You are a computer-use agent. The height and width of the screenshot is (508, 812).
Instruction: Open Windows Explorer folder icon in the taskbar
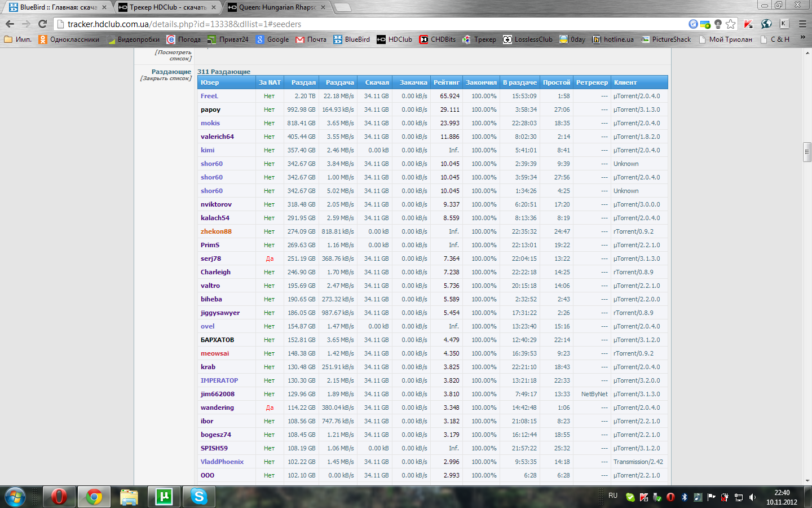[x=129, y=497]
